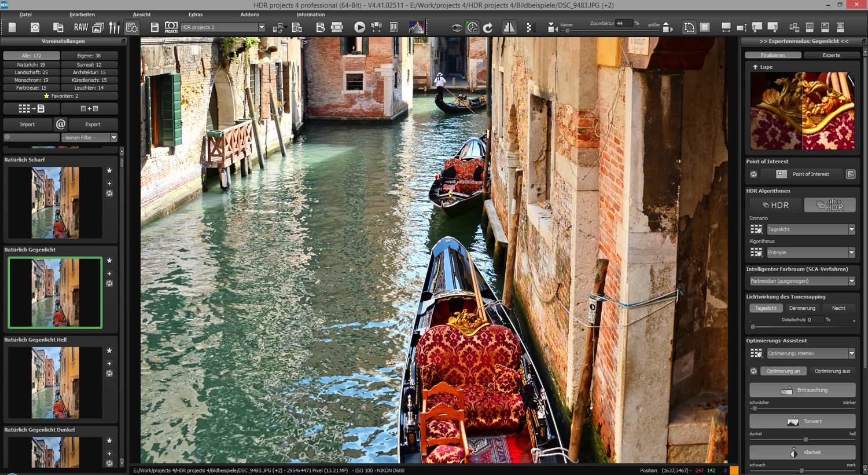This screenshot has width=868, height=475.
Task: Toggle the mirrored comparison view icon
Action: (x=509, y=27)
